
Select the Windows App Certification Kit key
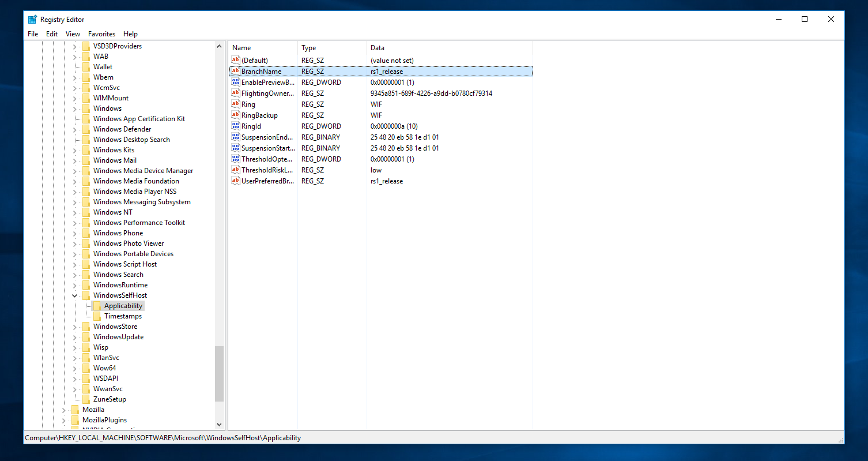point(139,119)
